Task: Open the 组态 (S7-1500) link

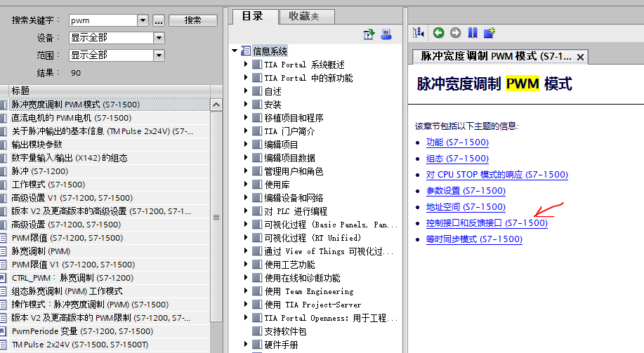Action: coord(457,159)
